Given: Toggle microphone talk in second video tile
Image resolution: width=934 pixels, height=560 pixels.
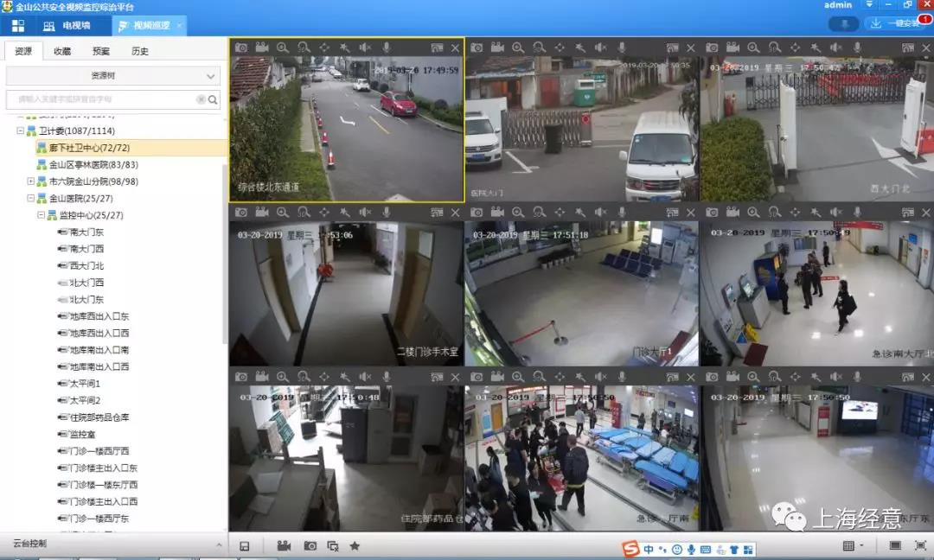Looking at the screenshot, I should click(621, 48).
